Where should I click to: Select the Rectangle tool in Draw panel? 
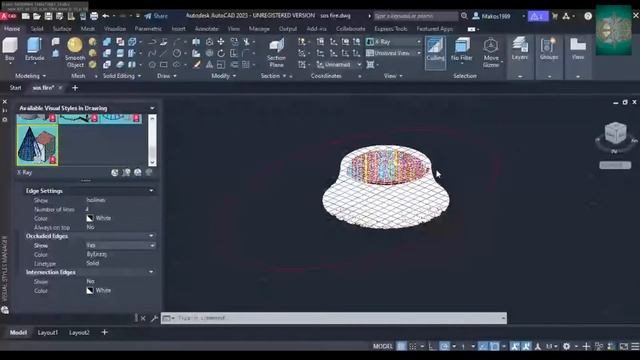click(164, 64)
